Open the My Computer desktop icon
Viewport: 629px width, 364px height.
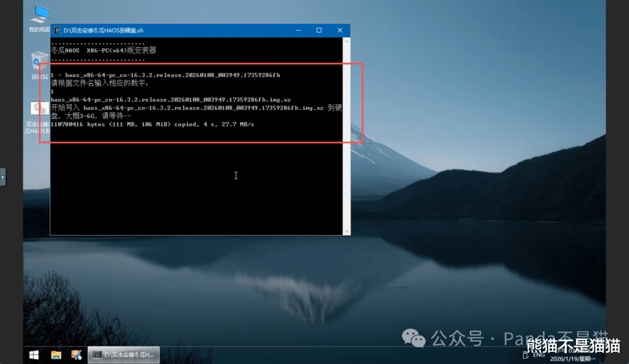[40, 18]
